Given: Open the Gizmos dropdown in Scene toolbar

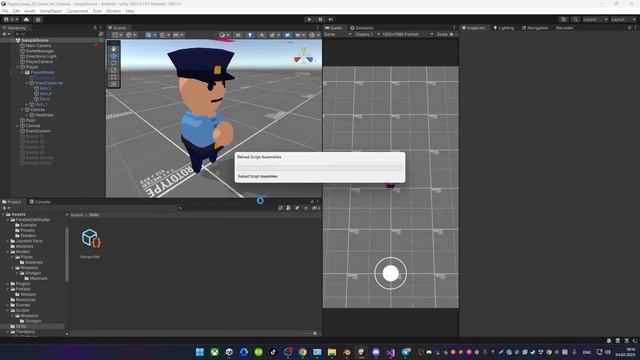Looking at the screenshot, I should (314, 35).
